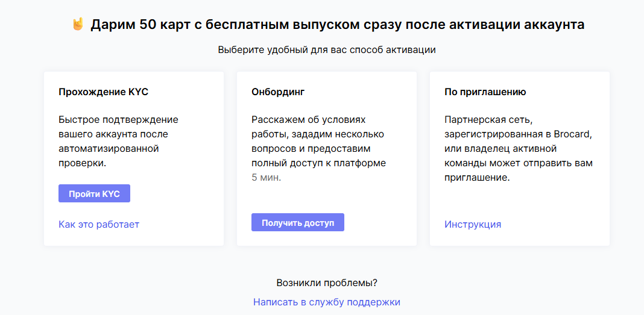644x315 pixels.
Task: Open the Инструкция link
Action: (x=473, y=225)
